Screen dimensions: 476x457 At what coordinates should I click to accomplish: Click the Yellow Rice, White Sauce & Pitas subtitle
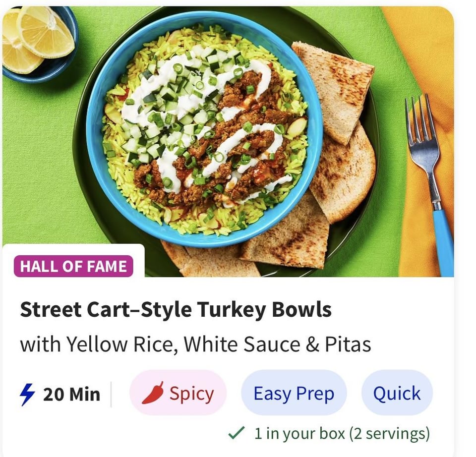point(195,344)
